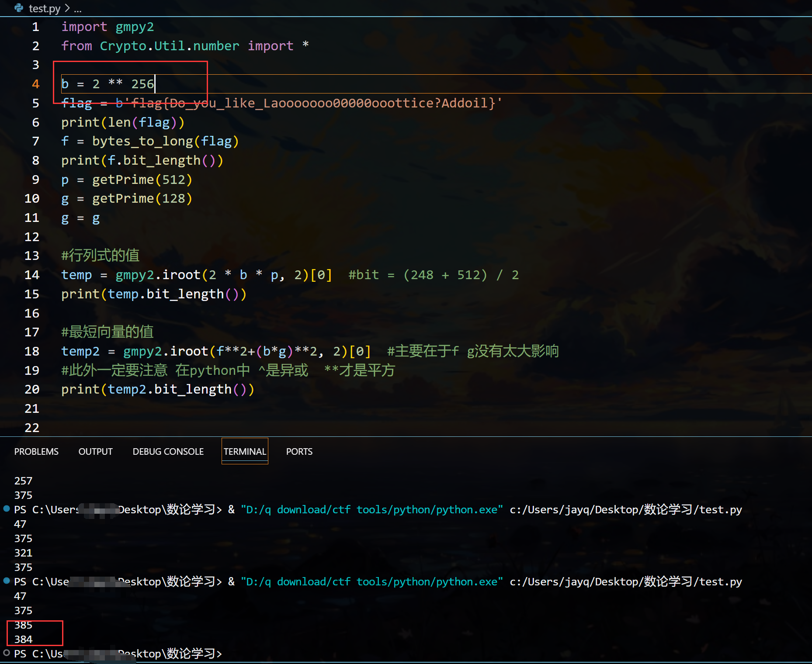Image resolution: width=812 pixels, height=664 pixels.
Task: Click 'f = bytes_to_long(flag)' line
Action: (x=150, y=141)
